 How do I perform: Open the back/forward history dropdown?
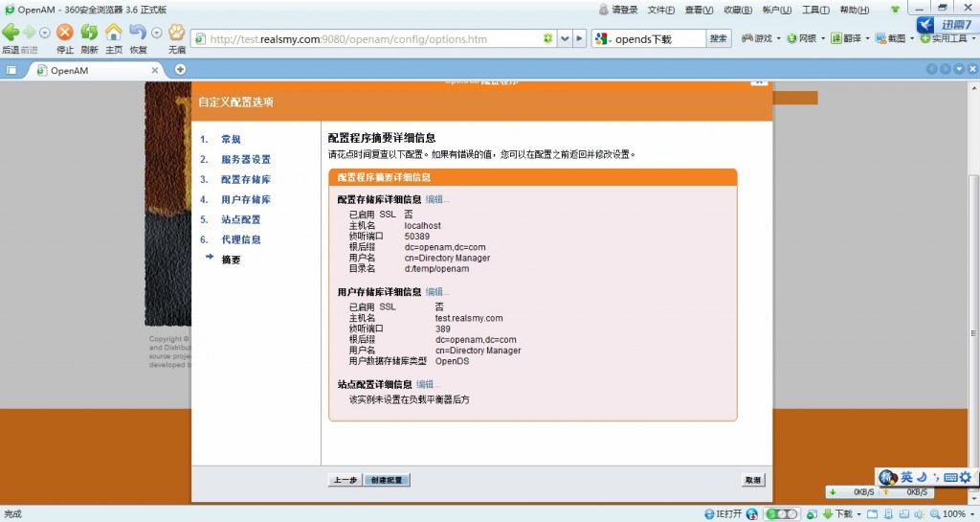click(44, 33)
